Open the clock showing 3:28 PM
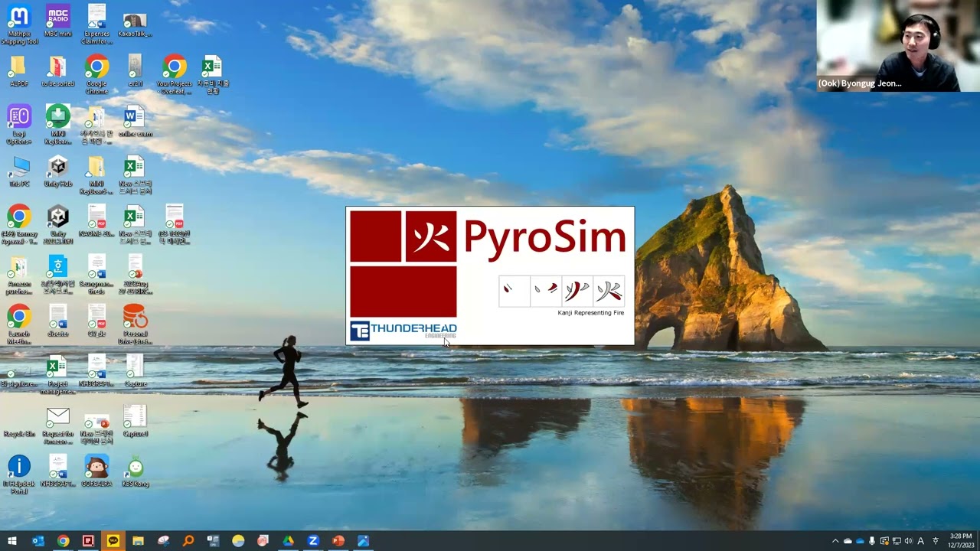This screenshot has width=980, height=551. [961, 541]
